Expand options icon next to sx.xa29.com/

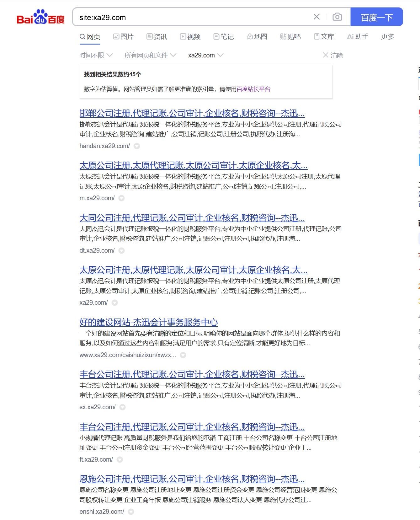(x=123, y=407)
